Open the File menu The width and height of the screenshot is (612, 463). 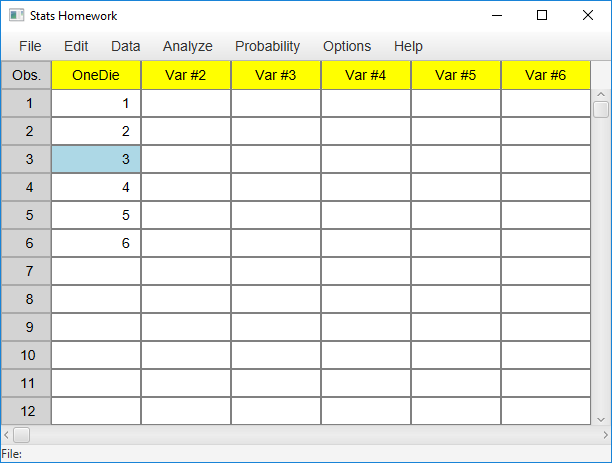[30, 46]
